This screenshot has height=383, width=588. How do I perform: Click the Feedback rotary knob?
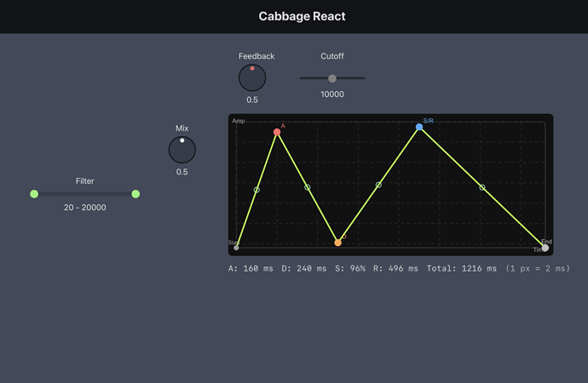point(252,77)
